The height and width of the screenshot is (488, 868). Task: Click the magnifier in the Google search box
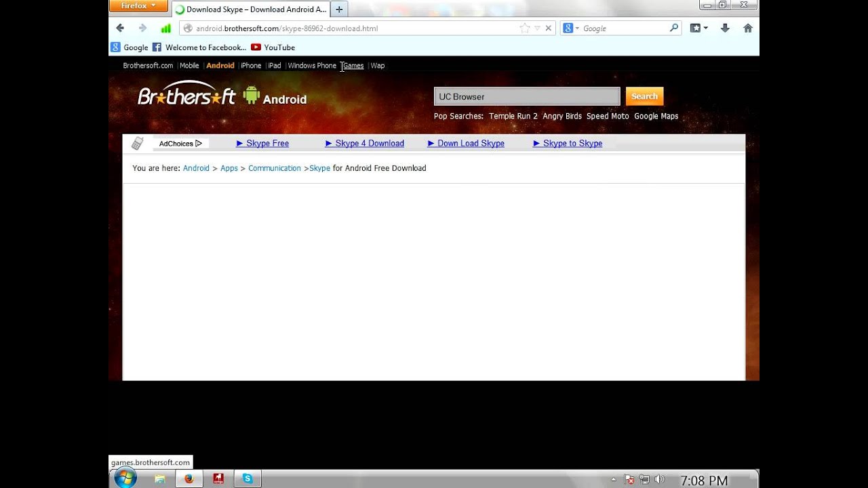pos(674,28)
